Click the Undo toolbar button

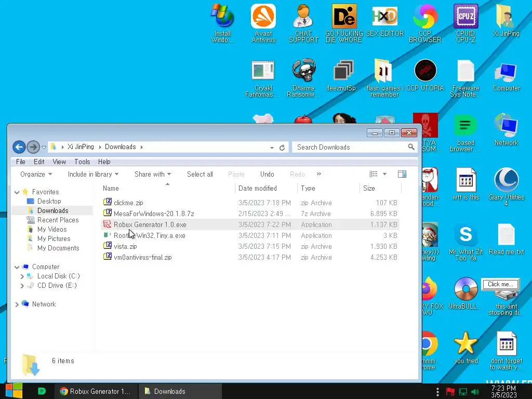(x=267, y=174)
